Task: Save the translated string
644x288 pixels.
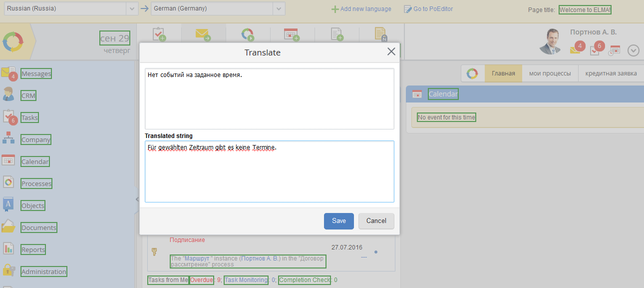Action: (x=338, y=221)
